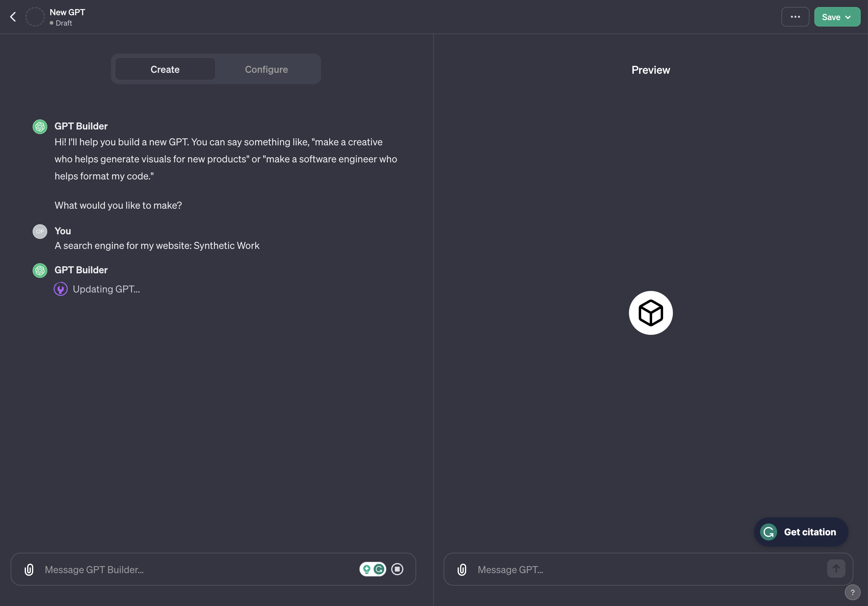The width and height of the screenshot is (868, 606).
Task: Open the Save dropdown button
Action: (837, 17)
